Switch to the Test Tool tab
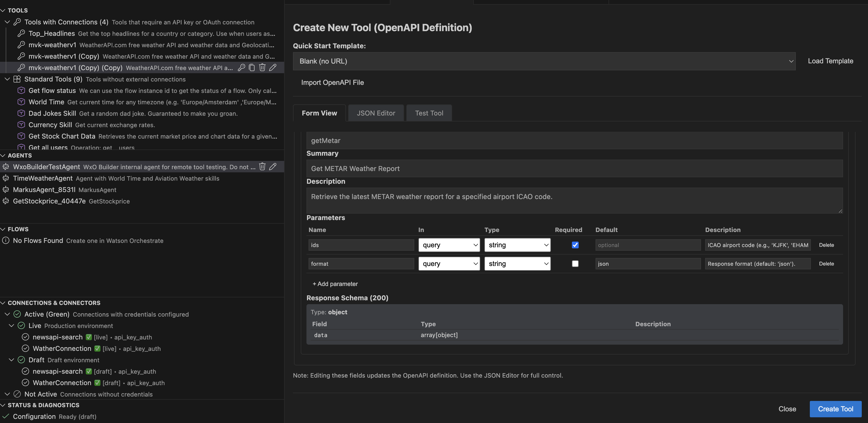Image resolution: width=868 pixels, height=423 pixels. (429, 113)
